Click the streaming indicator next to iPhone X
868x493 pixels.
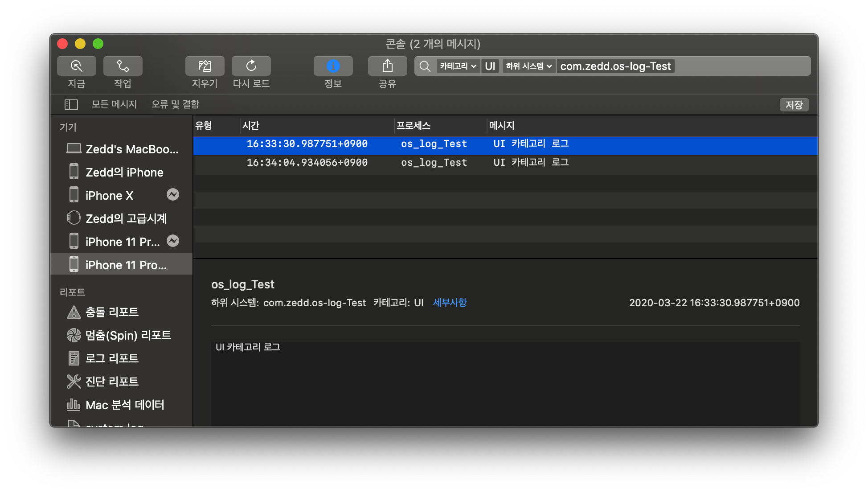click(173, 195)
